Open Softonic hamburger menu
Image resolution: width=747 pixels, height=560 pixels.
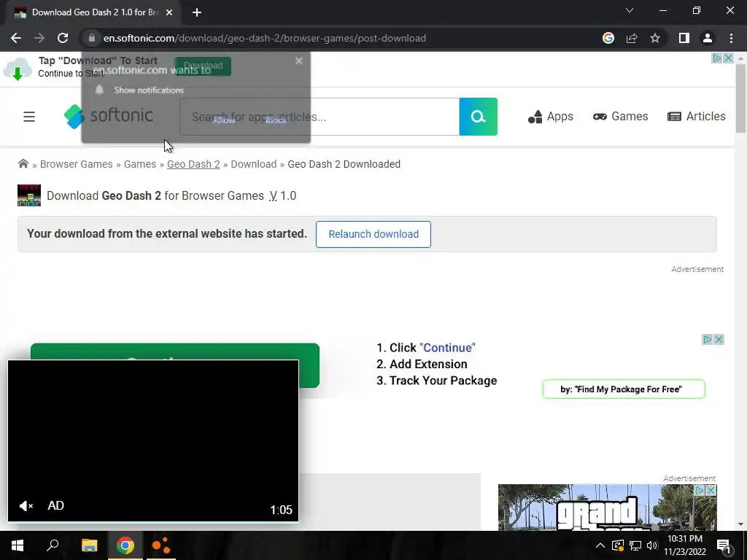pos(29,117)
